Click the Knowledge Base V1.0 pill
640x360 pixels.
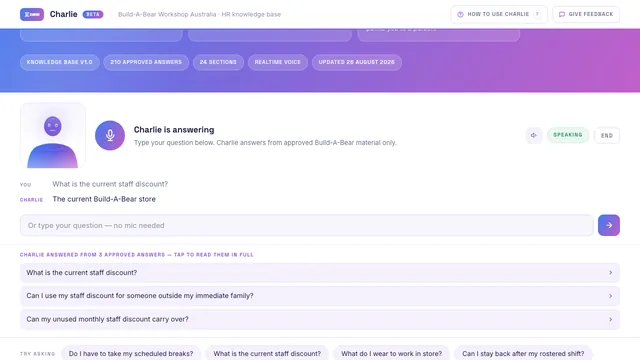tap(60, 62)
